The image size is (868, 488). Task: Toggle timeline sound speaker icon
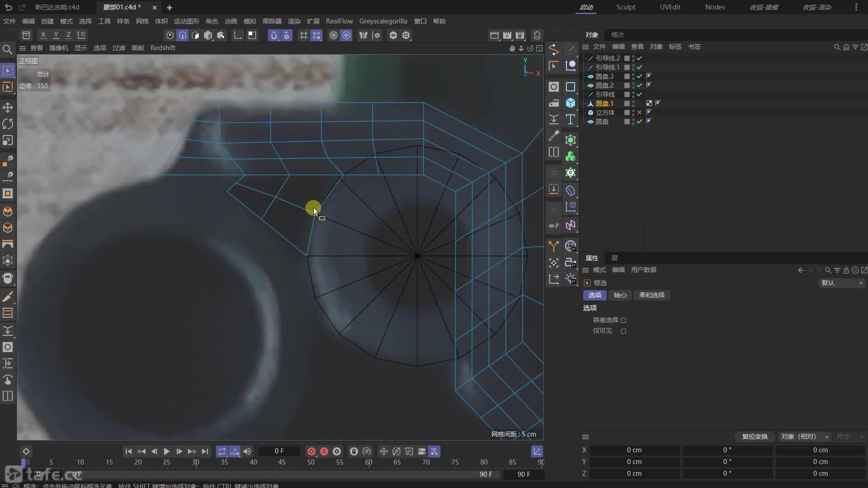[x=247, y=451]
